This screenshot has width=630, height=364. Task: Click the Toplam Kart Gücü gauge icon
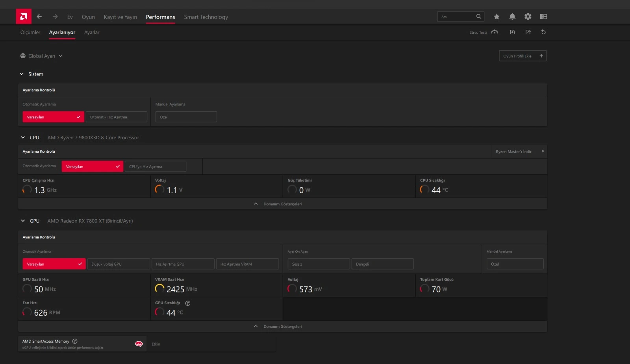click(424, 289)
